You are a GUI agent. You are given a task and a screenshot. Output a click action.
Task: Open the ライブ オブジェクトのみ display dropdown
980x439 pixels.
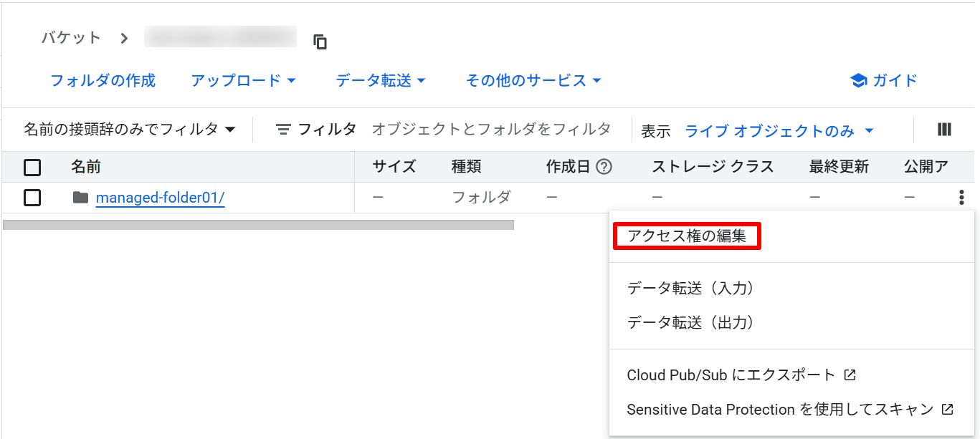pos(779,131)
